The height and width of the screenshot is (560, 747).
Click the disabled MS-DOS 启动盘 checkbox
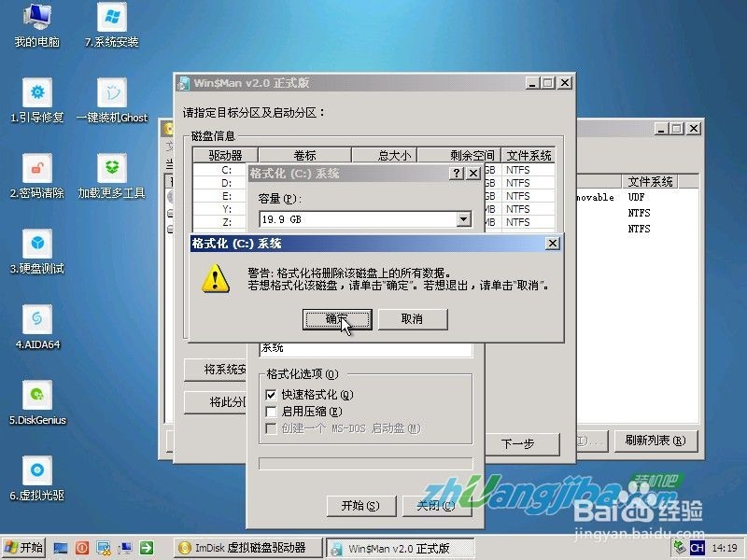(271, 428)
